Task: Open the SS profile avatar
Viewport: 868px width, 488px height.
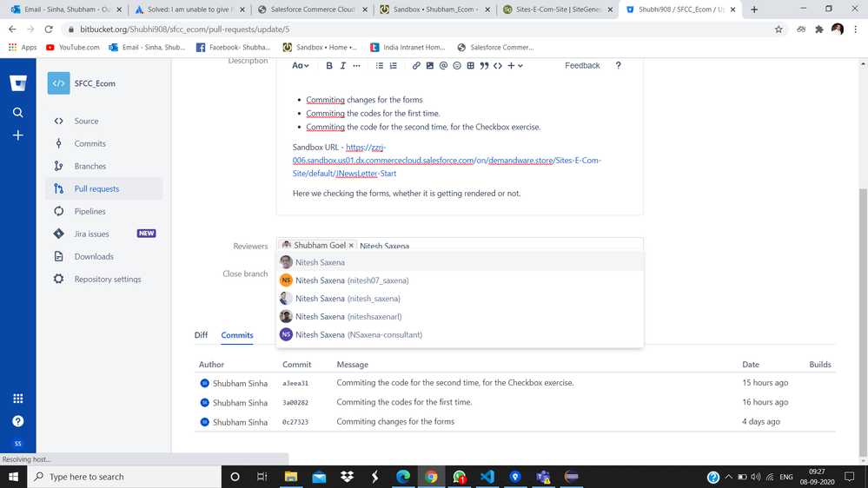Action: coord(17,443)
